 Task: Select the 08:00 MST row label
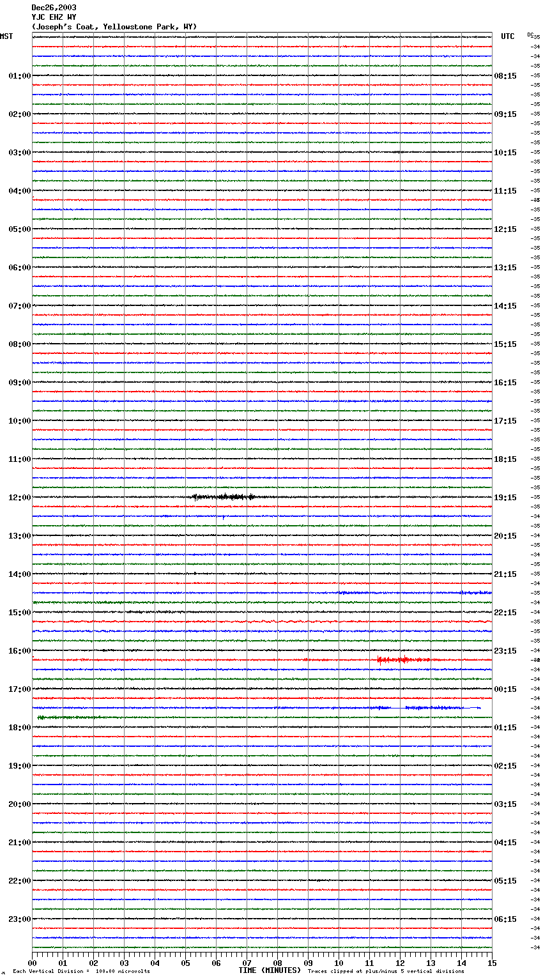point(20,344)
